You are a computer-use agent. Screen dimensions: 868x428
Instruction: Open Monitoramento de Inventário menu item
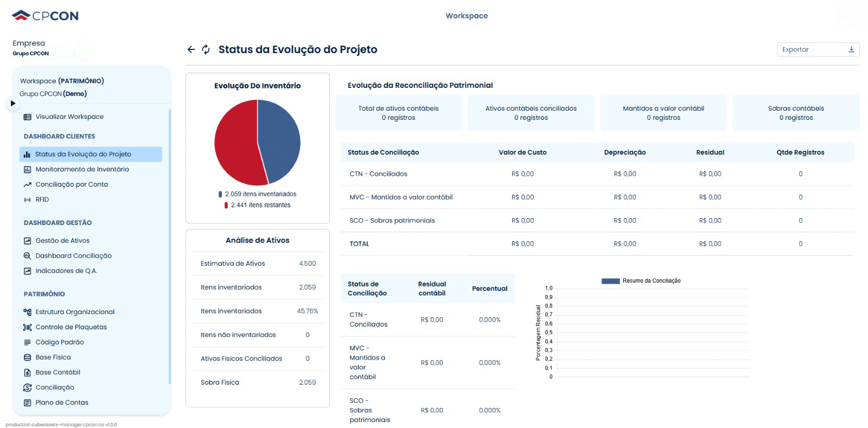pos(82,169)
